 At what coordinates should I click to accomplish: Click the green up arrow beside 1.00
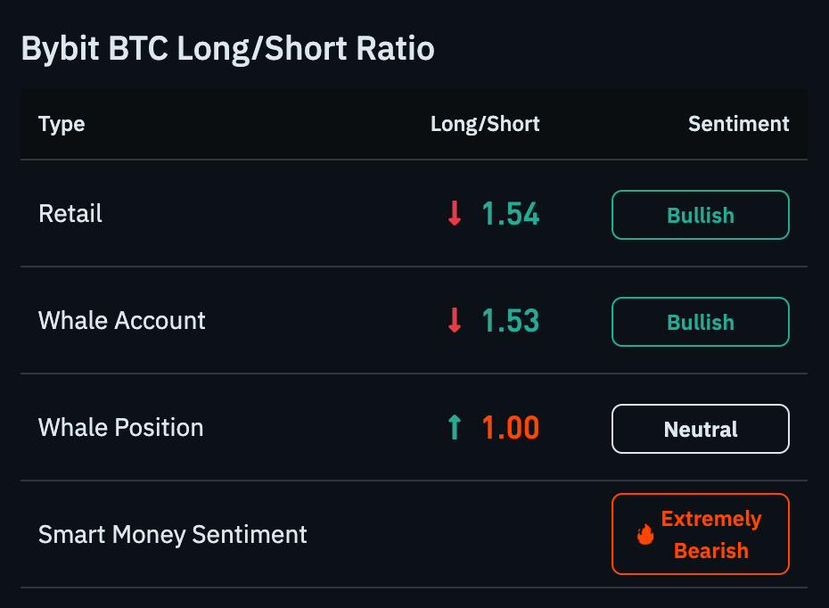pos(454,427)
